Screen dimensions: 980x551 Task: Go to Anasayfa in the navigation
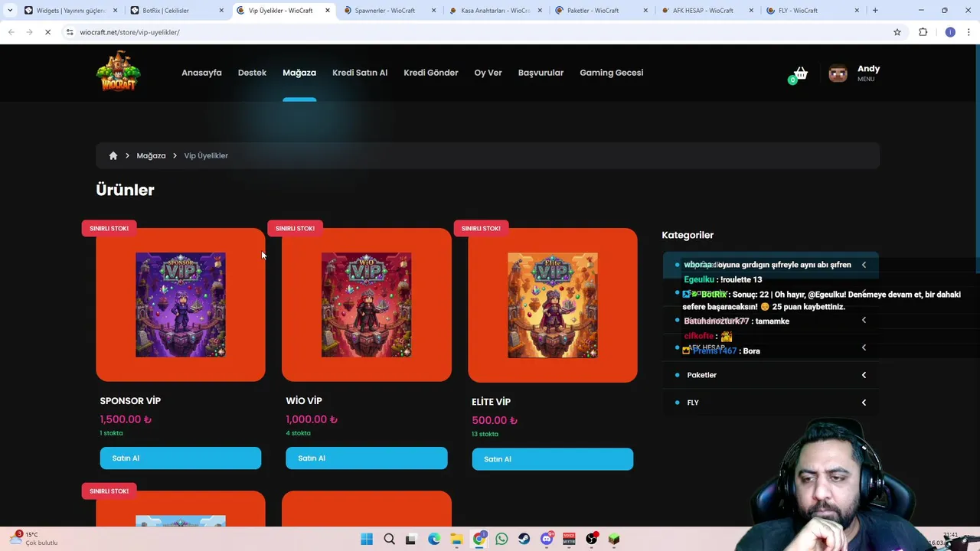(201, 73)
